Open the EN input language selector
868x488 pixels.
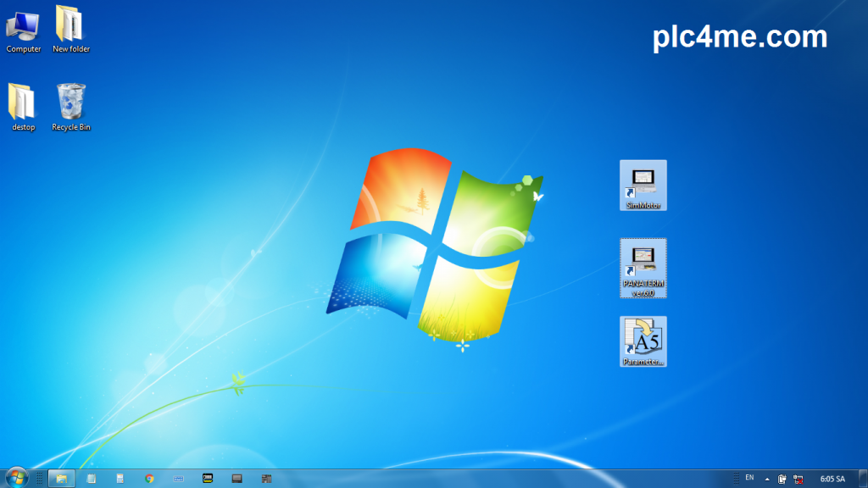[x=749, y=478]
